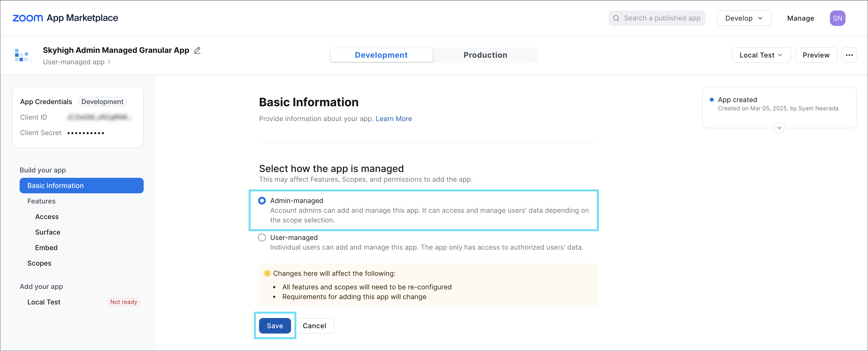Image resolution: width=868 pixels, height=351 pixels.
Task: Click the yellow warning icon in notice
Action: [267, 273]
